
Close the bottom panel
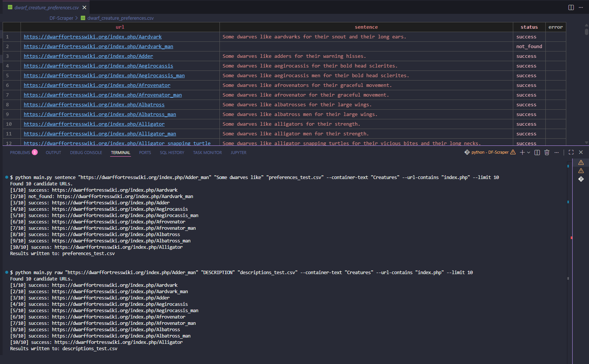581,152
